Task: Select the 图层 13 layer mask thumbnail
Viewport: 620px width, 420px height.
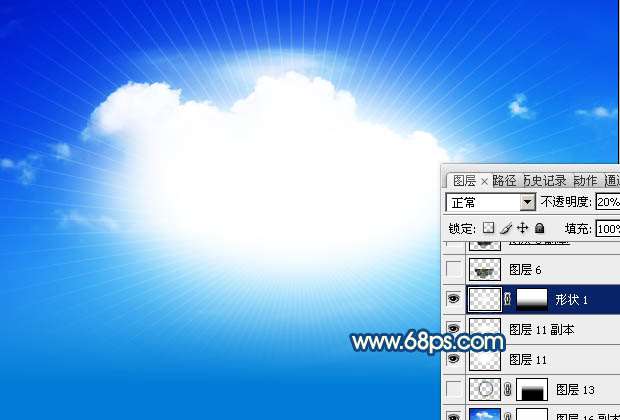Action: click(x=532, y=390)
